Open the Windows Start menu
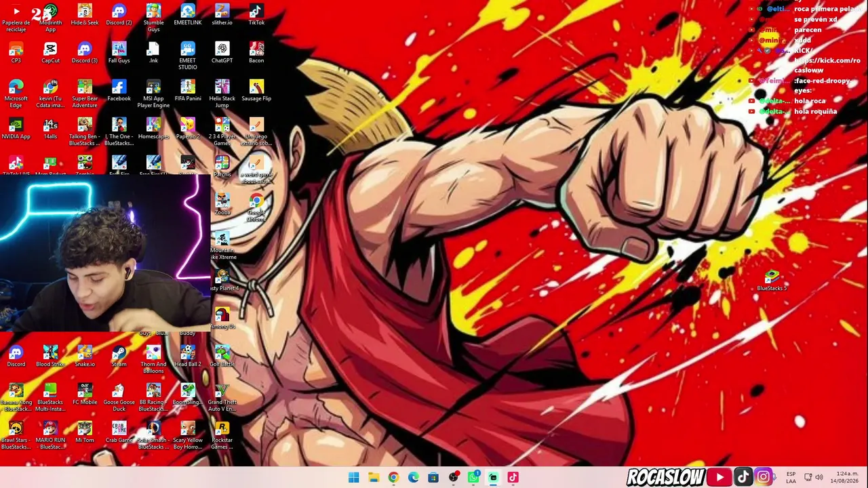This screenshot has width=868, height=488. coord(353,478)
